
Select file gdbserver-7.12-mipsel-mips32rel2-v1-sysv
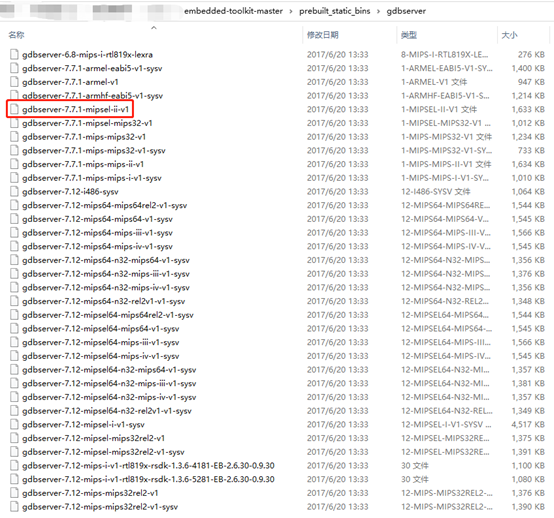coord(103,452)
